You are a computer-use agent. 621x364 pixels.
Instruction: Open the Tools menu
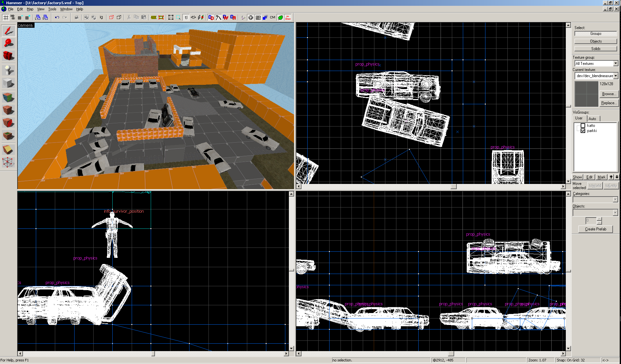pyautogui.click(x=52, y=9)
